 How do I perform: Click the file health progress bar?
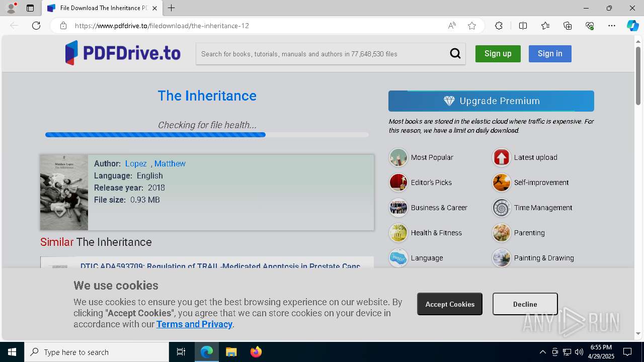point(207,135)
